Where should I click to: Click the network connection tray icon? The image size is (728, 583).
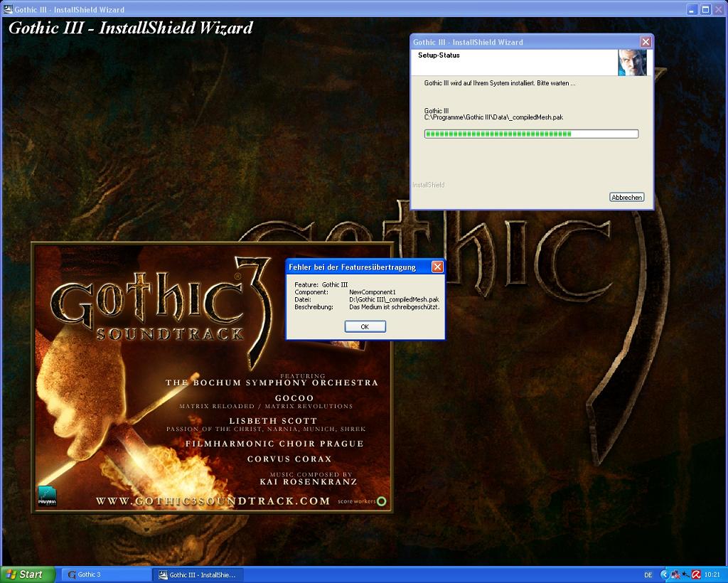(675, 575)
